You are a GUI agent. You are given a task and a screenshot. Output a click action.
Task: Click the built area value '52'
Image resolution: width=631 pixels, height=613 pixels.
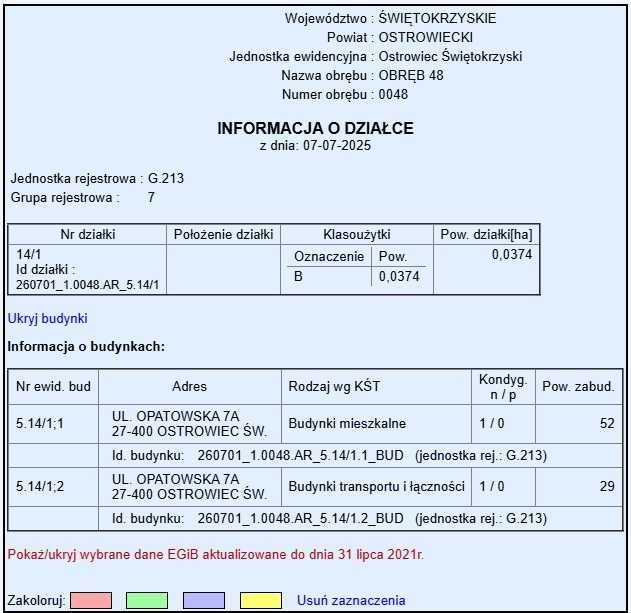(x=607, y=423)
